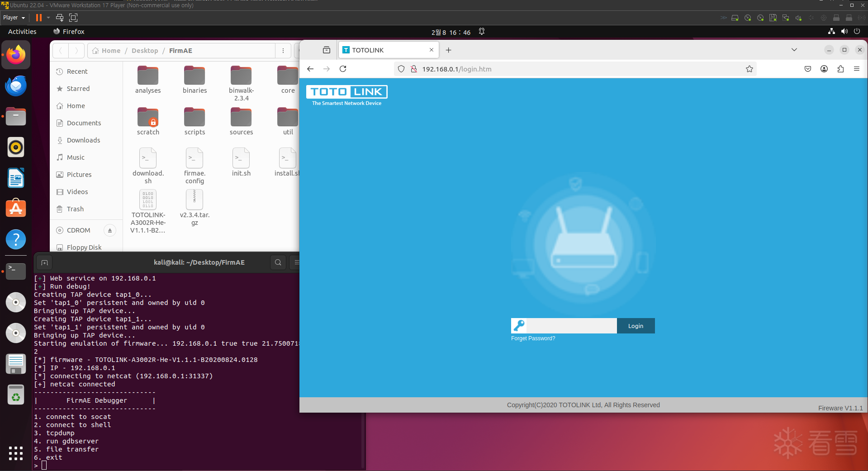Open Pictures in Files sidebar
The image size is (868, 471).
point(86,175)
